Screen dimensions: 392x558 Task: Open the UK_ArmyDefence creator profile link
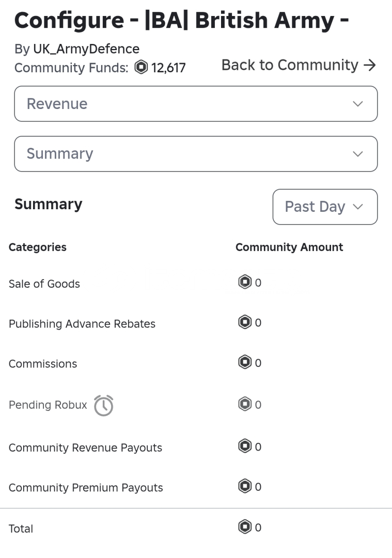86,49
